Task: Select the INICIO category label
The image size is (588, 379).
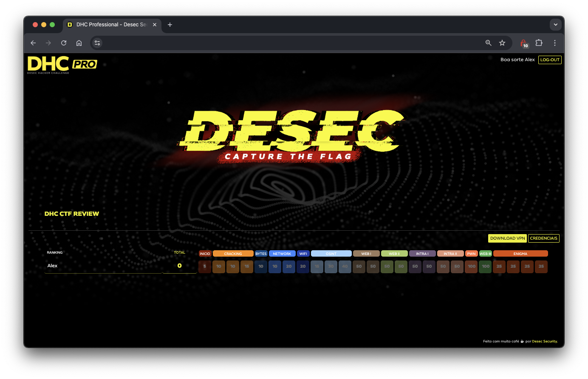Action: [x=205, y=254]
